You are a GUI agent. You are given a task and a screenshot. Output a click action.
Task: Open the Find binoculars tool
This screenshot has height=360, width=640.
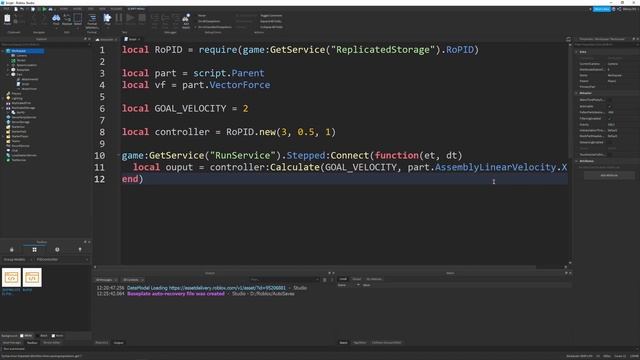click(56, 19)
